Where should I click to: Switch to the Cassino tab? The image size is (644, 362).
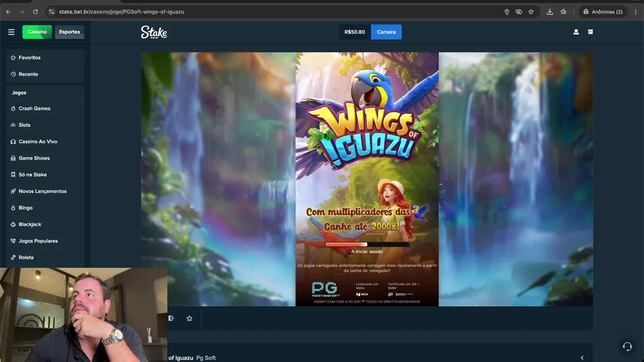coord(37,32)
